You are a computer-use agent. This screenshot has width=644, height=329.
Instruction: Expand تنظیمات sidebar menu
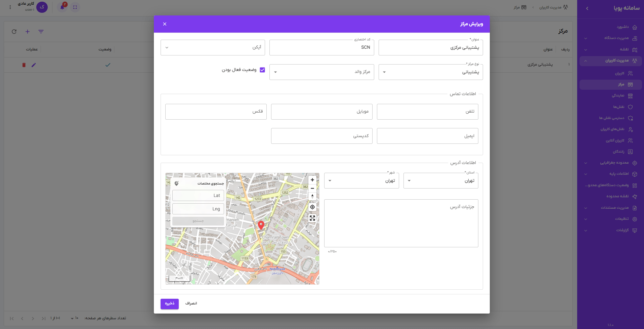(x=610, y=219)
